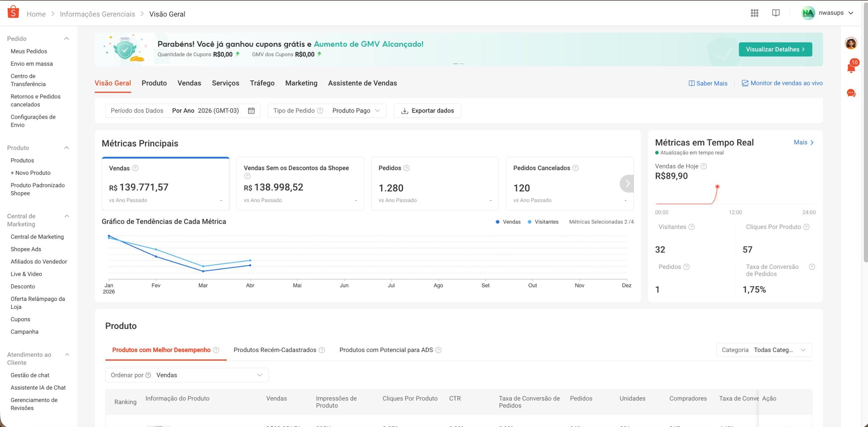Open Shopee Ads in the sidebar
The width and height of the screenshot is (868, 427).
(26, 249)
